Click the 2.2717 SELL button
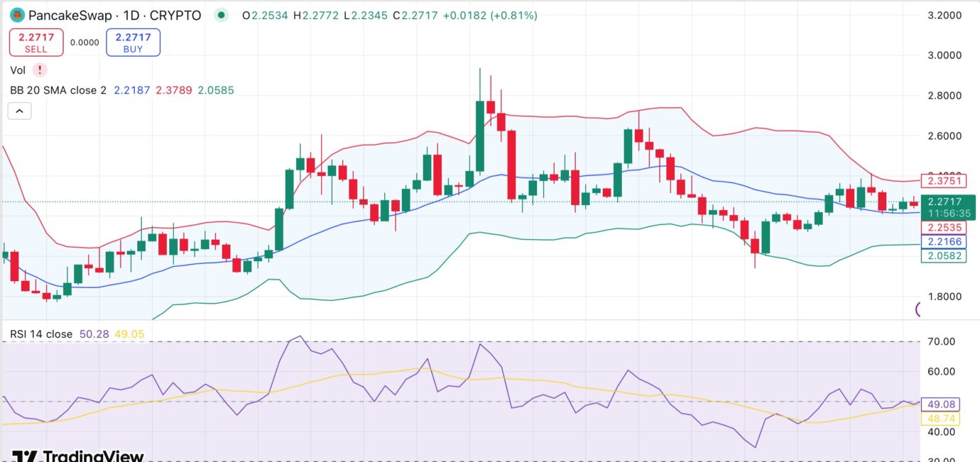Screen dimensions: 980x462 point(36,43)
